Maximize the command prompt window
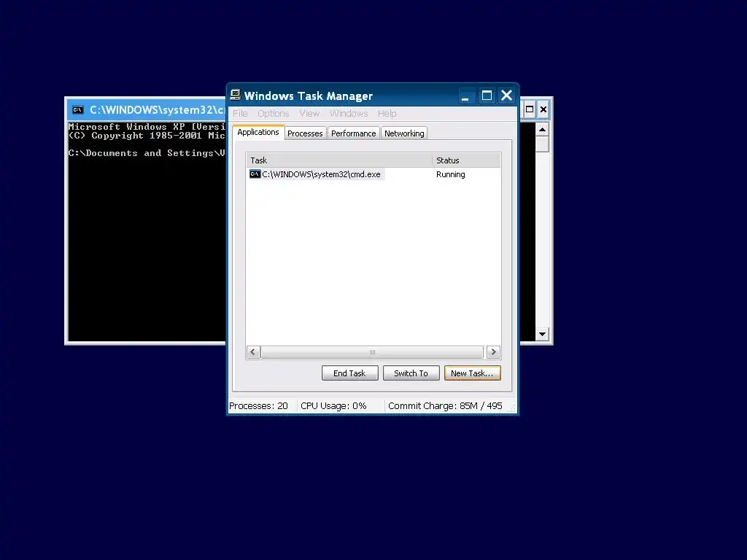The image size is (747, 560). click(530, 109)
